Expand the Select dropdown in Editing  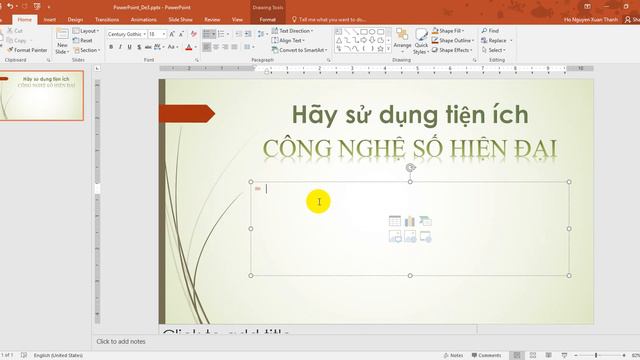click(493, 50)
